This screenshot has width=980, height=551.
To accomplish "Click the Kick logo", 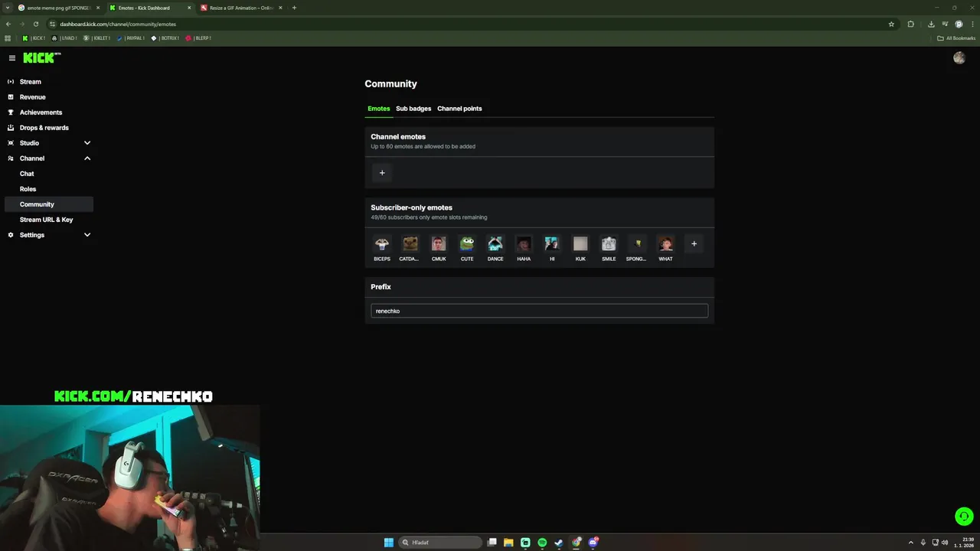I will pos(41,57).
